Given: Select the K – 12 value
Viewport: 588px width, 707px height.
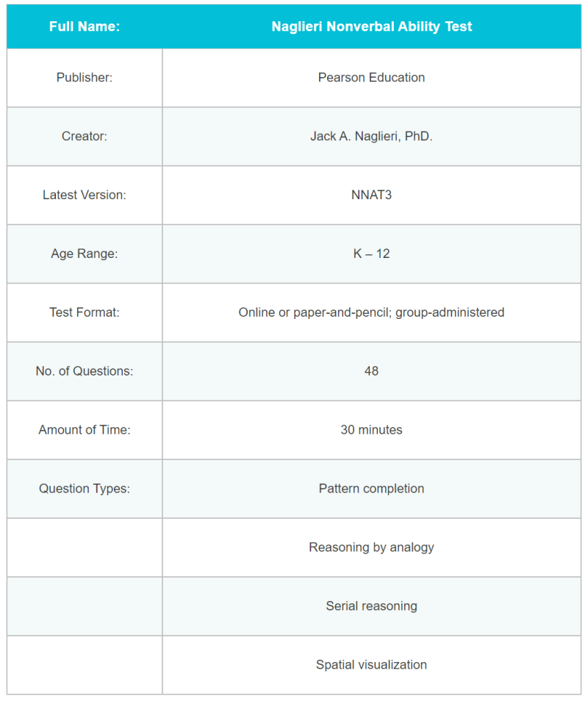Looking at the screenshot, I should [372, 254].
